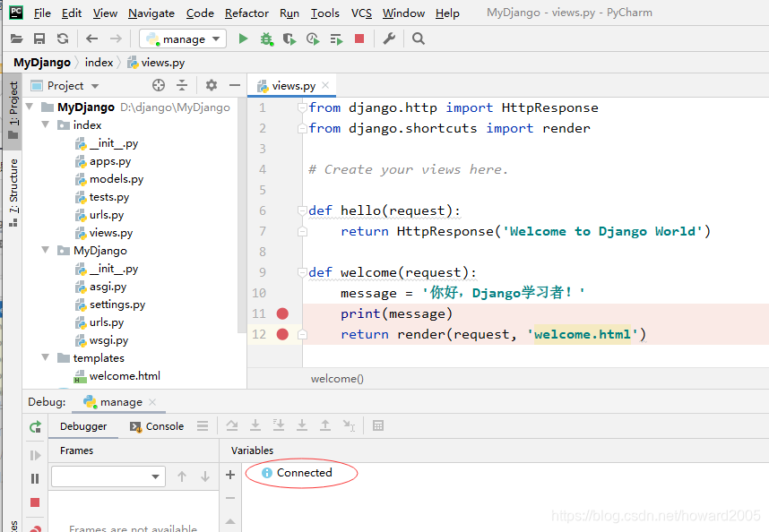Select the previous frame with the up arrow
This screenshot has width=769, height=532.
point(182,476)
